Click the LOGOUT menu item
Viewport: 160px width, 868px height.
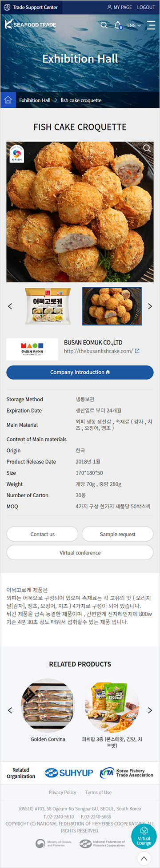146,7
